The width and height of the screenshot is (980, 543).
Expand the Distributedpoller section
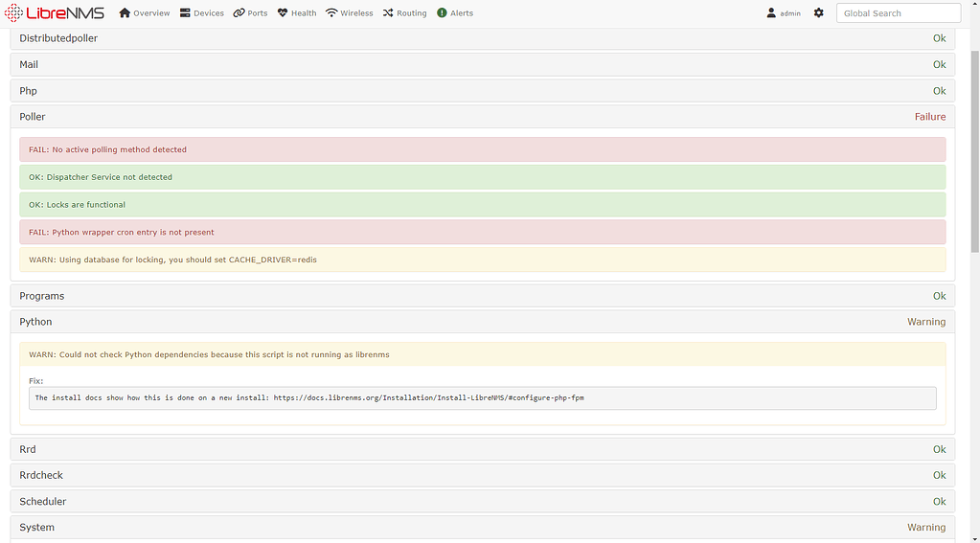[x=483, y=38]
